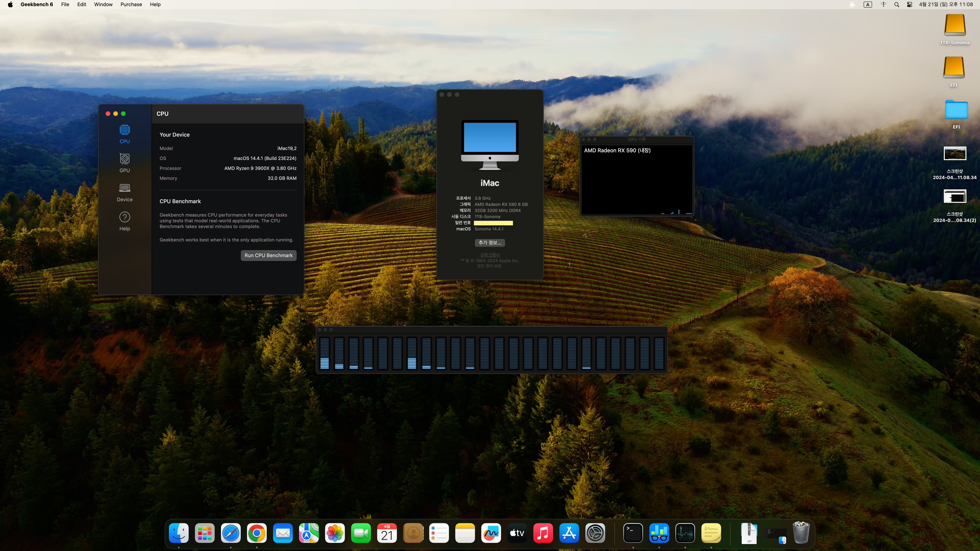Open the Help section in Geekbench sidebar
This screenshot has width=980, height=551.
(x=124, y=221)
